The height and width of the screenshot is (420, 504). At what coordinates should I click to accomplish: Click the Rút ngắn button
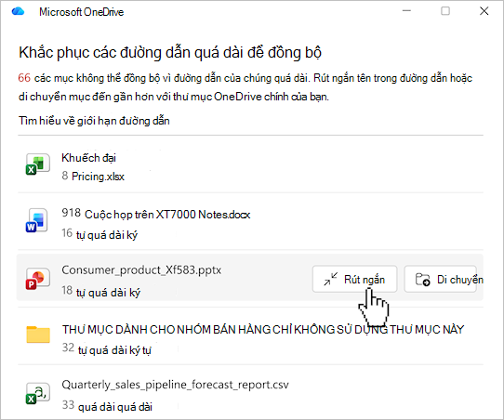[354, 279]
